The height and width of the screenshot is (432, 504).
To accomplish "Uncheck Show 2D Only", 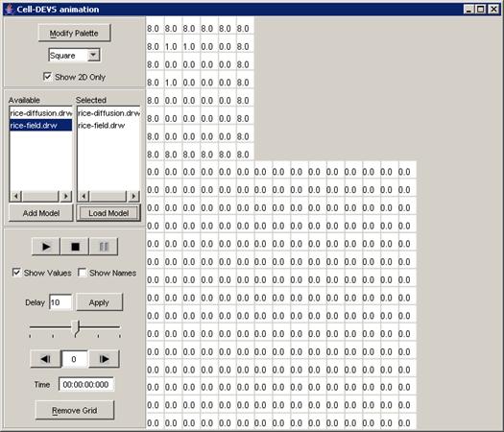I will 47,77.
